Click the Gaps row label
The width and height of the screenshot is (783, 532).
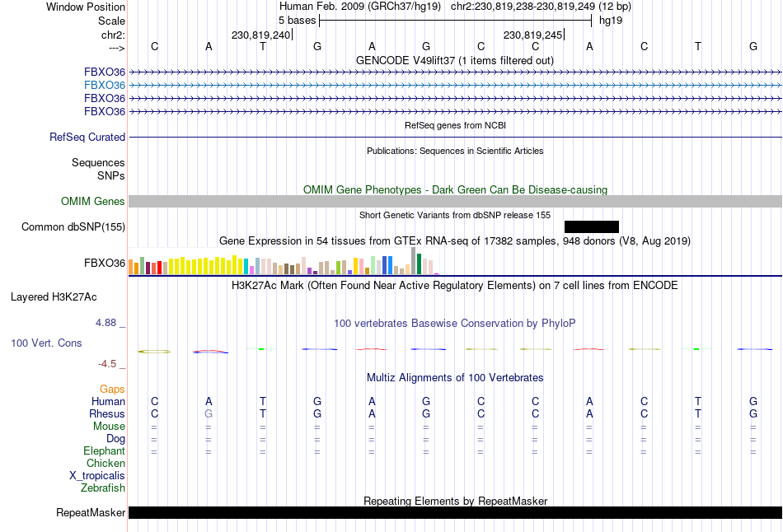coord(112,390)
